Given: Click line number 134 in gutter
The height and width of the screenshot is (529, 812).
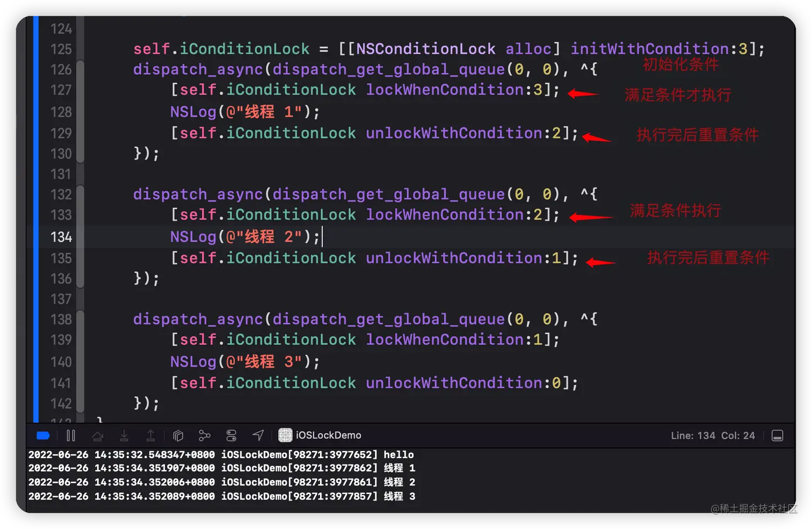Looking at the screenshot, I should coord(61,237).
